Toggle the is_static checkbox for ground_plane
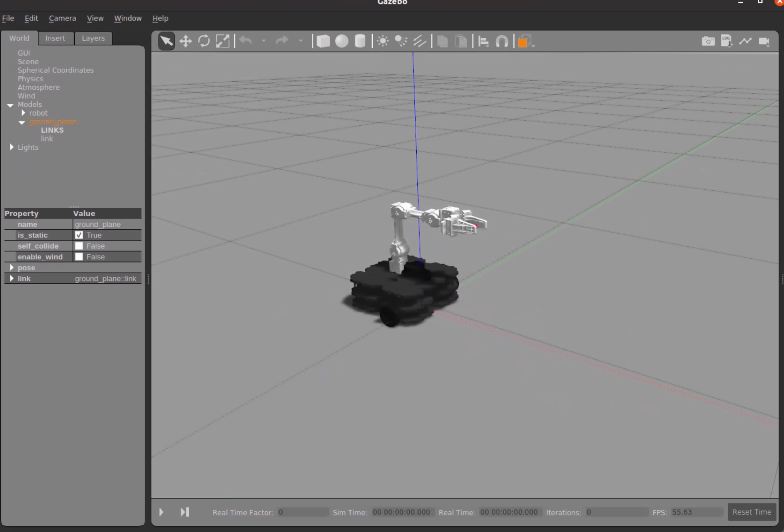784x532 pixels. pos(80,235)
